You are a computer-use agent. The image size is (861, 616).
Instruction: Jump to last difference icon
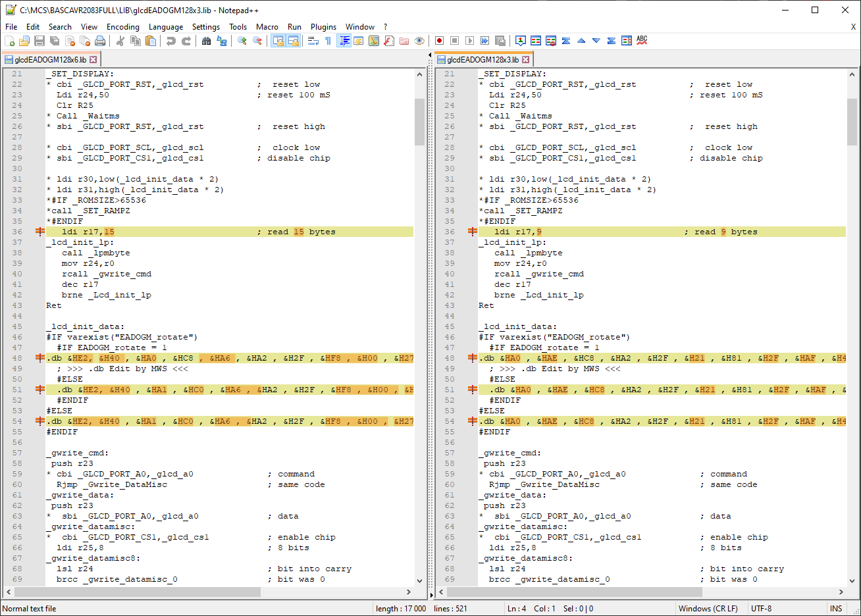tap(612, 41)
